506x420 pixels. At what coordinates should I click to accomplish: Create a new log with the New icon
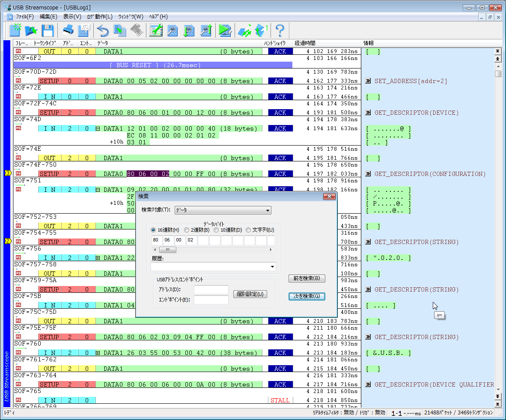[x=15, y=31]
